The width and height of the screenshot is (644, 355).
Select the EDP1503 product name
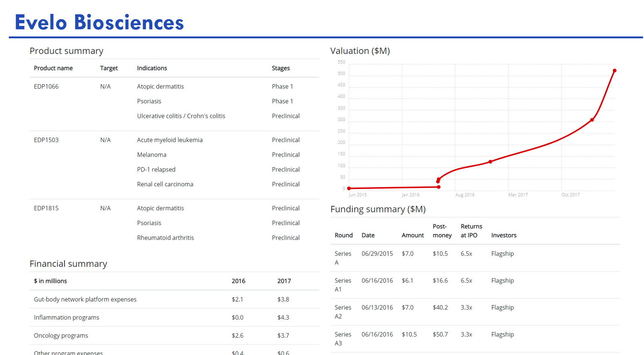pyautogui.click(x=46, y=140)
